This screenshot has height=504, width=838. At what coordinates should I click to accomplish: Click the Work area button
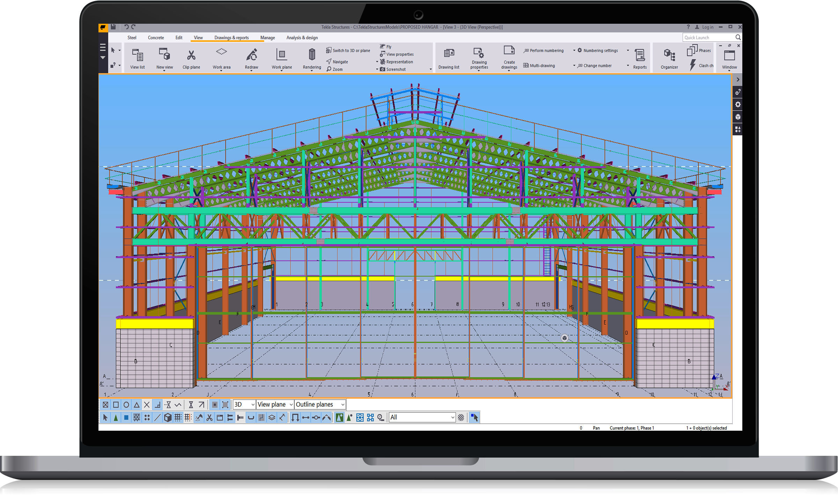(x=221, y=58)
